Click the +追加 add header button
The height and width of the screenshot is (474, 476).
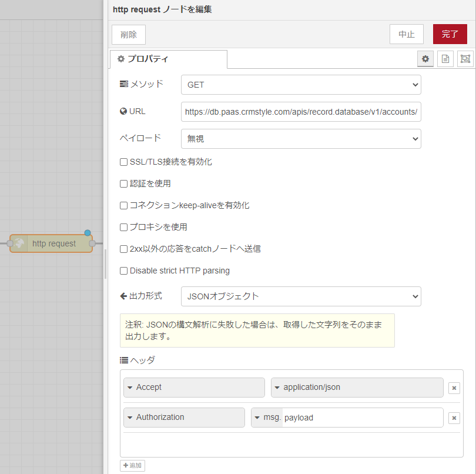(132, 466)
